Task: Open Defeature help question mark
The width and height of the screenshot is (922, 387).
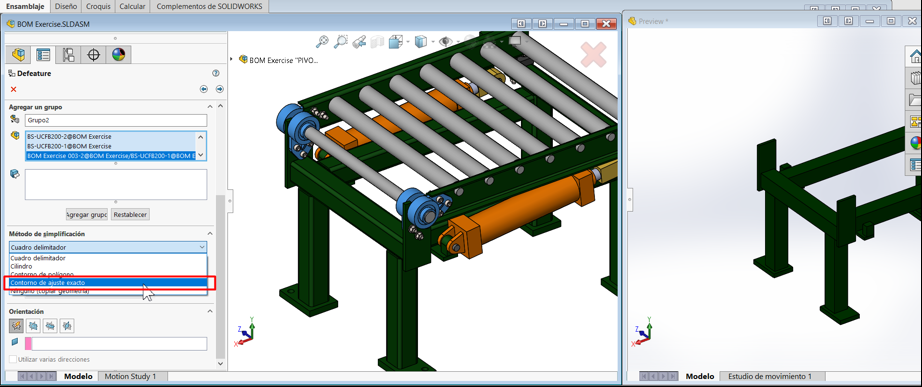Action: tap(215, 74)
